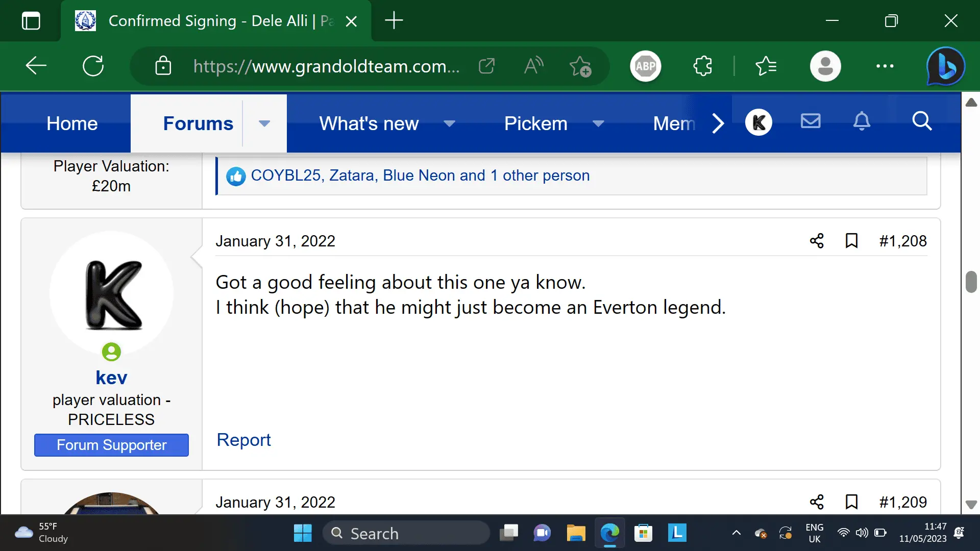Viewport: 980px width, 551px height.
Task: Click the Adblock Plus extension icon
Action: 645,66
